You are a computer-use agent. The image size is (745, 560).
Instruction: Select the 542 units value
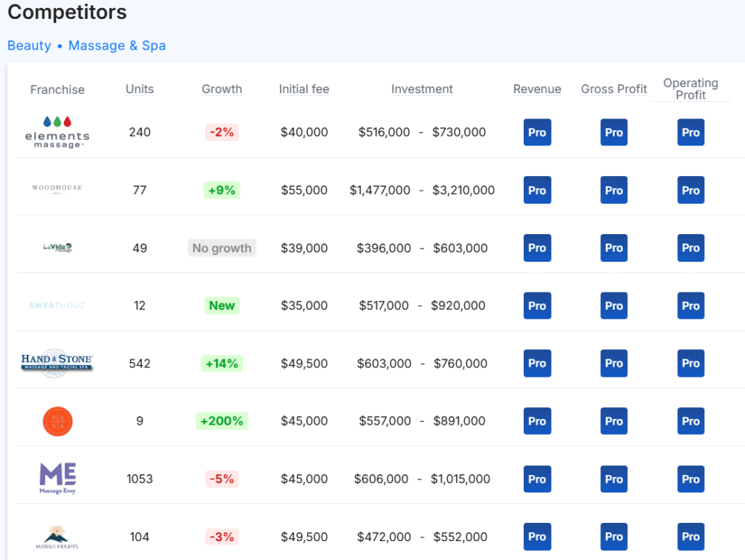tap(140, 364)
